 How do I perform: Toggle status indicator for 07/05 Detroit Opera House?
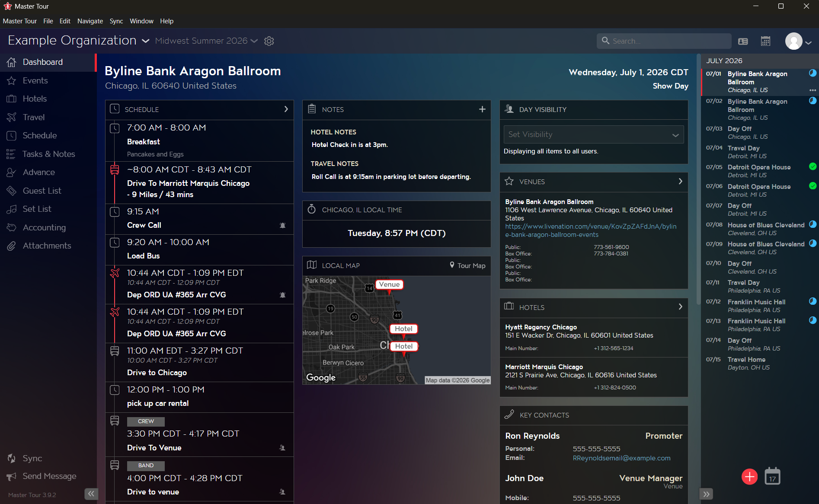tap(813, 166)
